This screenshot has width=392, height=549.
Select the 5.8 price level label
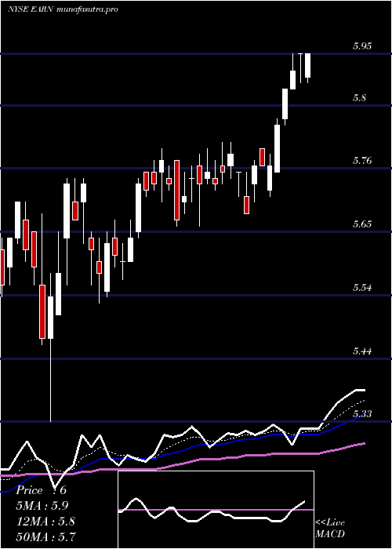tap(359, 98)
